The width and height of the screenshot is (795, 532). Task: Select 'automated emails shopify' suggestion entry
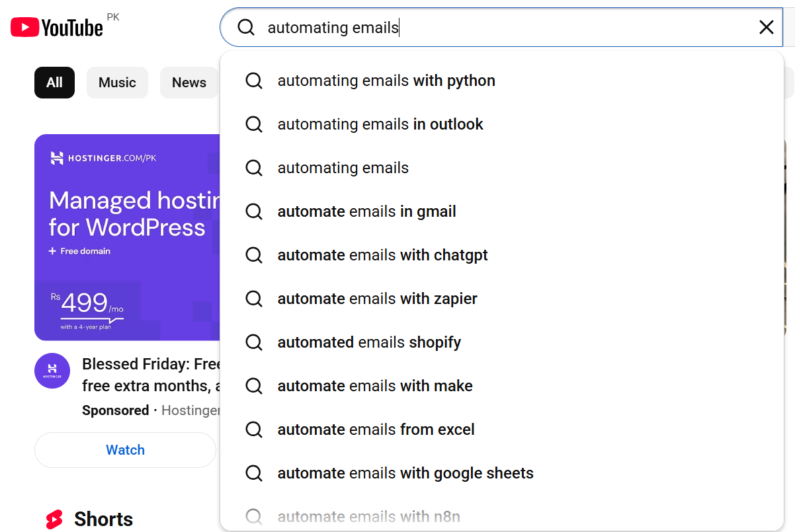click(x=369, y=342)
